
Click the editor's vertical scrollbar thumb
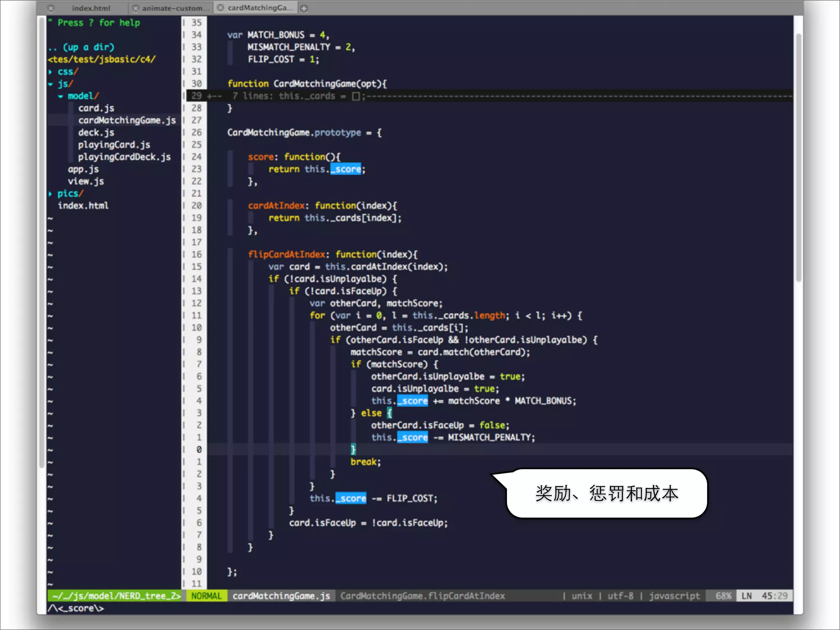[798, 158]
